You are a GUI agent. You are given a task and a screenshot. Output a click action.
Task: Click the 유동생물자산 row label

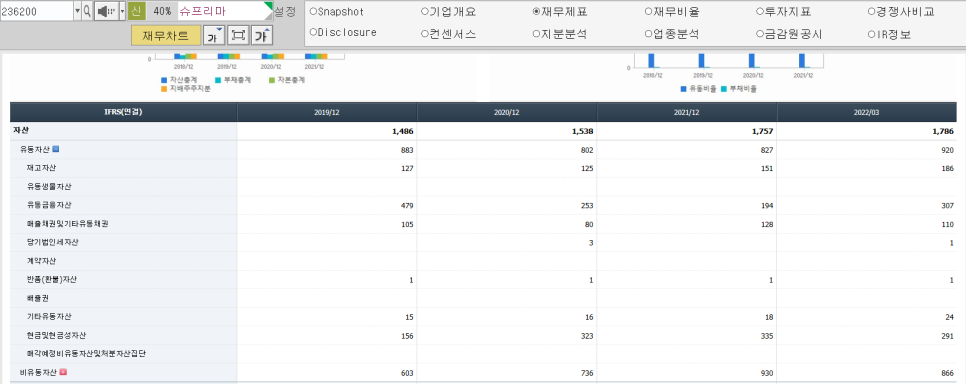49,186
